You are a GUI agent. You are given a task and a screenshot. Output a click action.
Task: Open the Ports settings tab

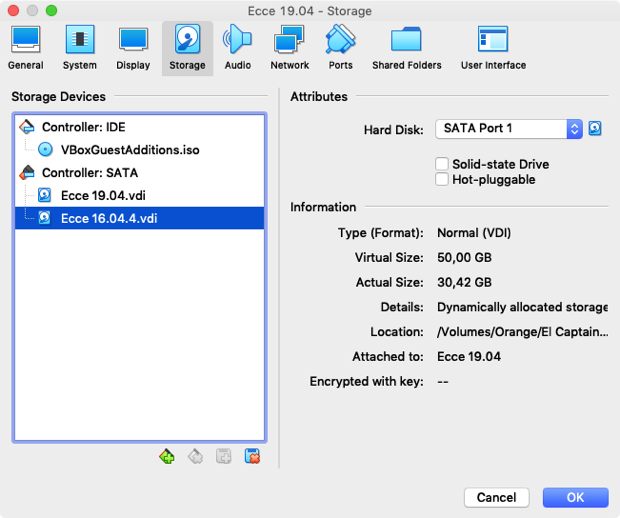coord(340,48)
